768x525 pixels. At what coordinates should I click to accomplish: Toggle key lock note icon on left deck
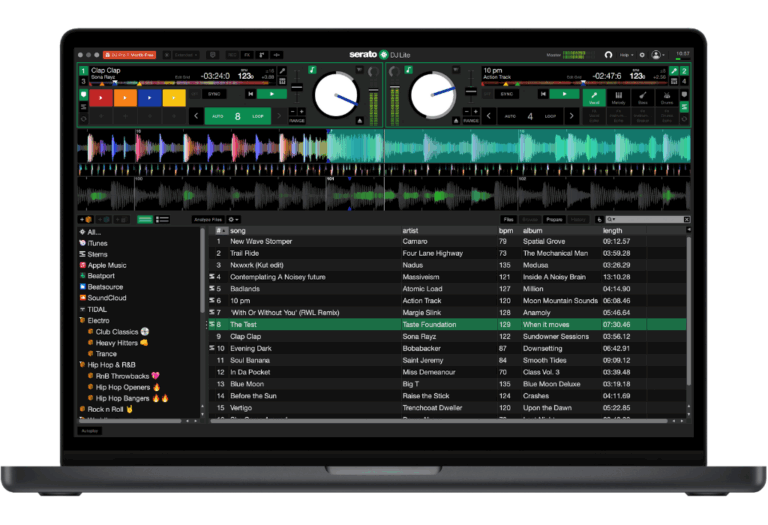312,70
